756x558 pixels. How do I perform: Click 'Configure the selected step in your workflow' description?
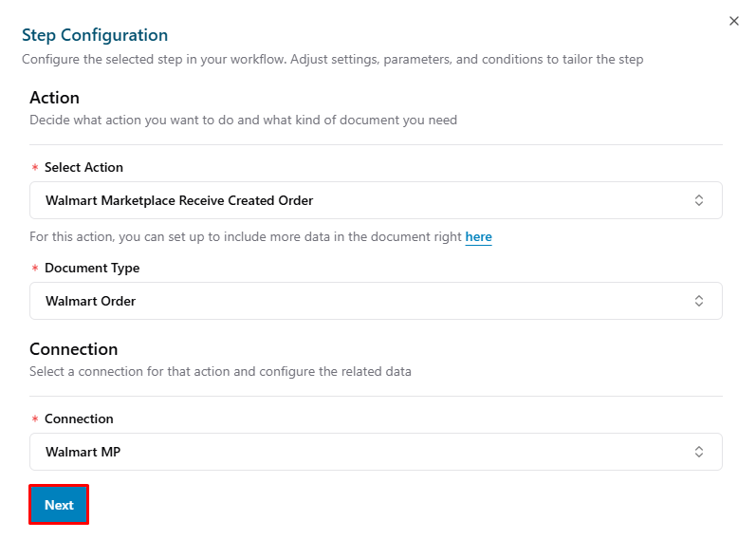[333, 60]
